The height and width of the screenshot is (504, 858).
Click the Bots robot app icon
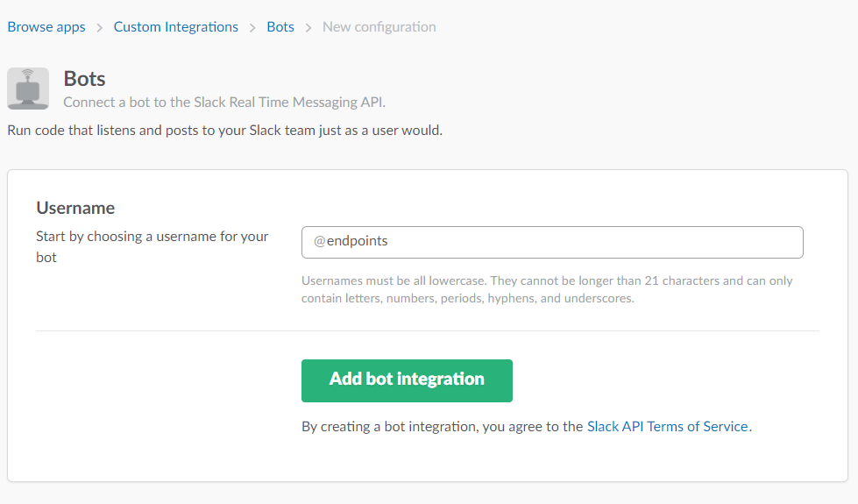click(x=28, y=89)
